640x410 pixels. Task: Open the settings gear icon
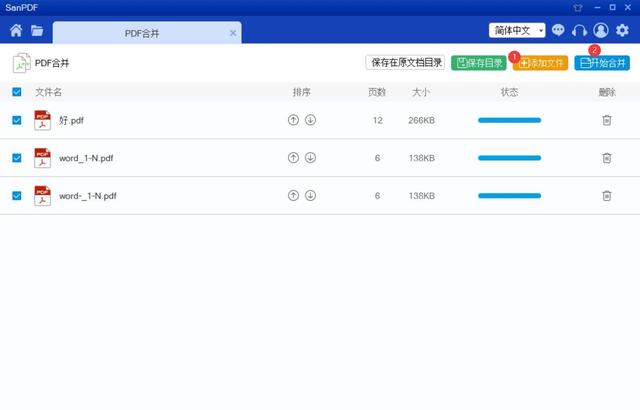click(622, 30)
